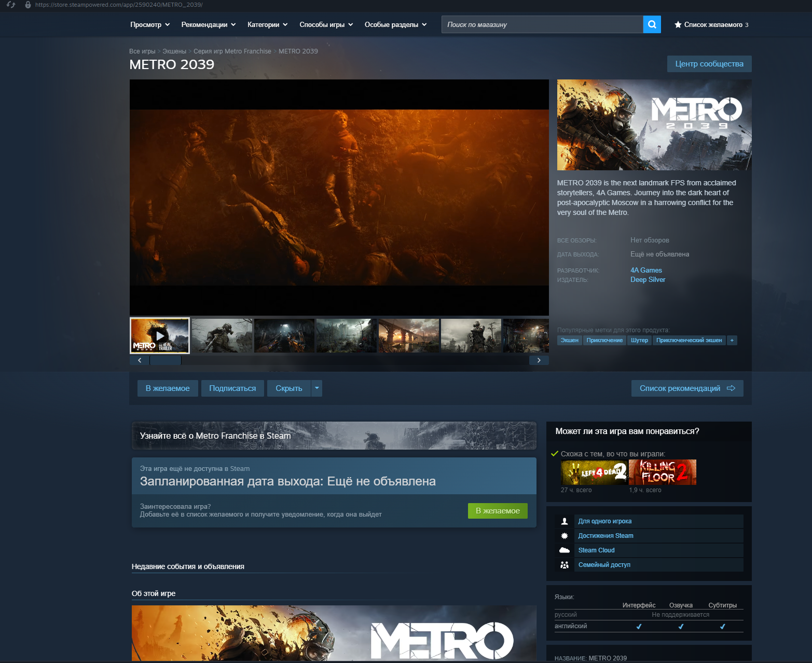
Task: Open the Killing Floor 2 game thumbnail
Action: [663, 472]
